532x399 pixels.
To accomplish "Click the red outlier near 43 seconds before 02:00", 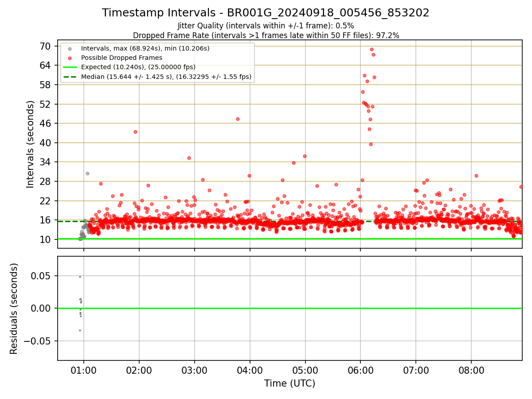I will (135, 132).
